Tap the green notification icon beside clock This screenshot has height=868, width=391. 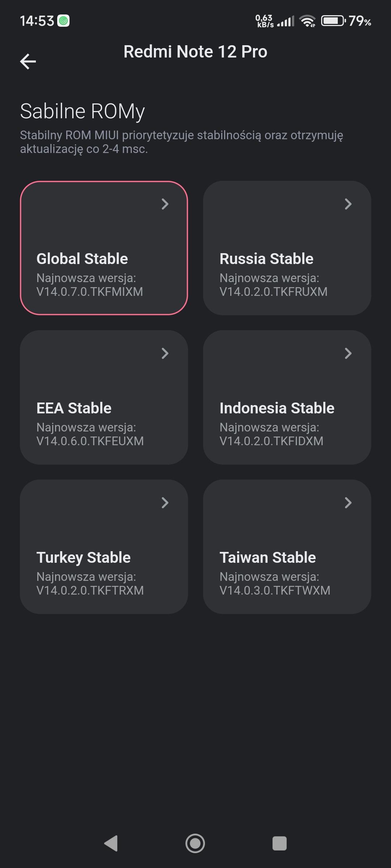pyautogui.click(x=63, y=21)
